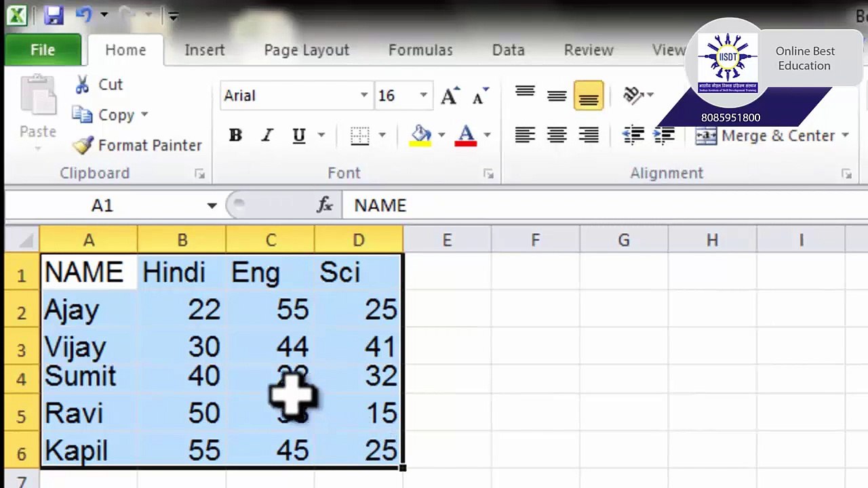This screenshot has width=868, height=488.
Task: Click into the formula bar showing NAME
Action: [x=604, y=205]
